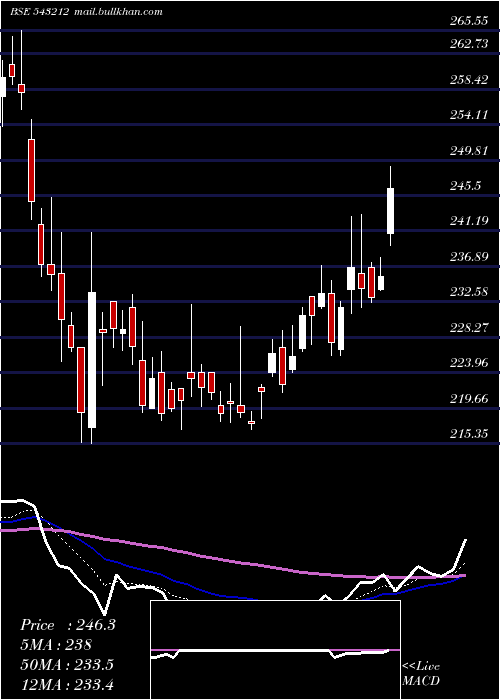Click the 254.11 price level label
The width and height of the screenshot is (500, 700).
(469, 115)
